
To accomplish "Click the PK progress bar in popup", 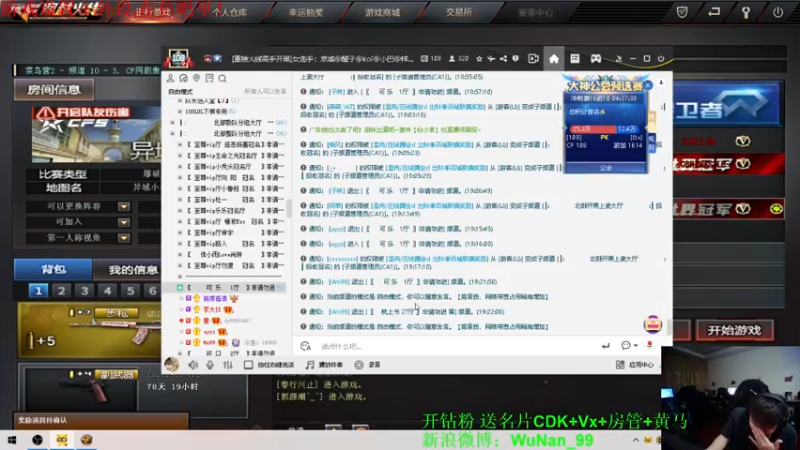I will [605, 129].
